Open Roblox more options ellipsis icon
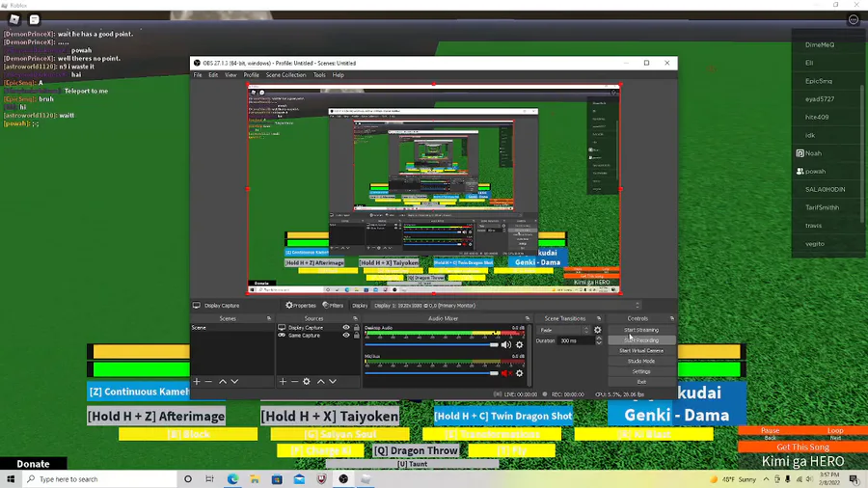This screenshot has height=488, width=868. click(854, 20)
